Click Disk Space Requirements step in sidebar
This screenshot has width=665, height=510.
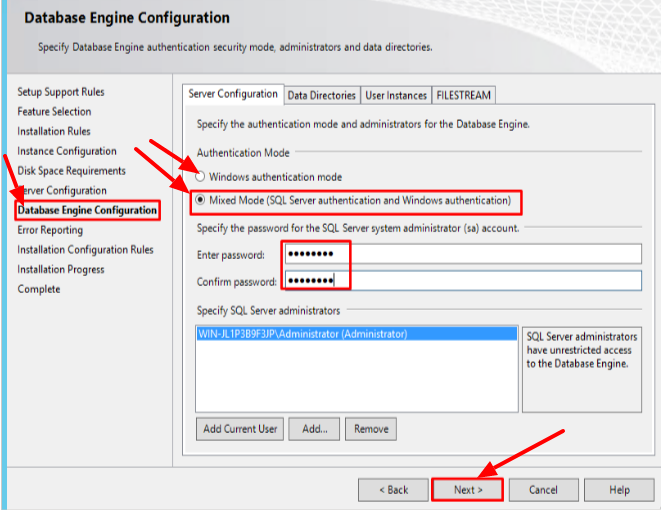point(71,171)
